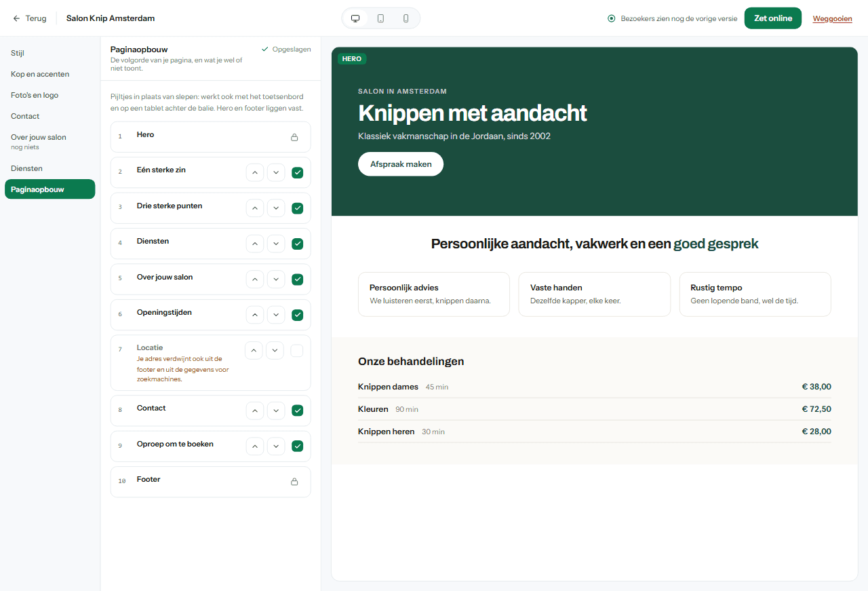Move Diensten section down in page order
The image size is (868, 591).
276,244
